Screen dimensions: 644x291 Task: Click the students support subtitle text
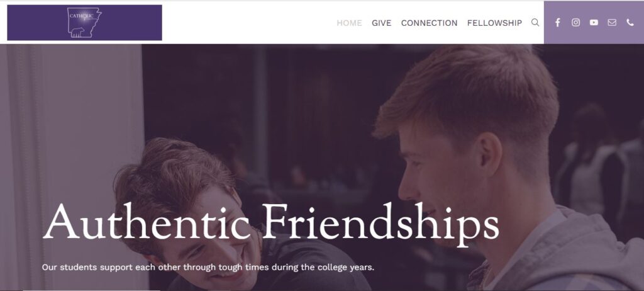click(x=208, y=267)
